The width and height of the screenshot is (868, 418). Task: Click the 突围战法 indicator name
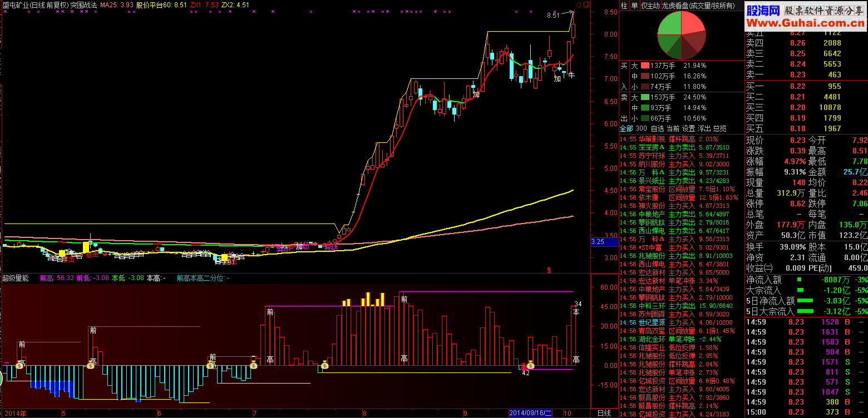(83, 4)
